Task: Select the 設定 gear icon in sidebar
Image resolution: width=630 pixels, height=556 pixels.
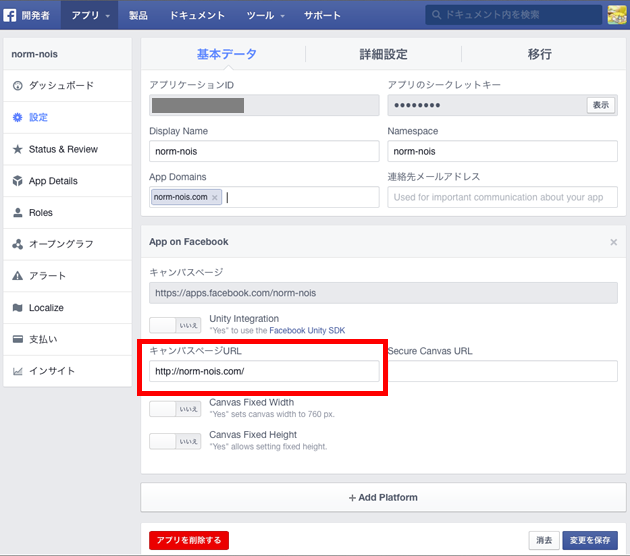Action: click(18, 118)
